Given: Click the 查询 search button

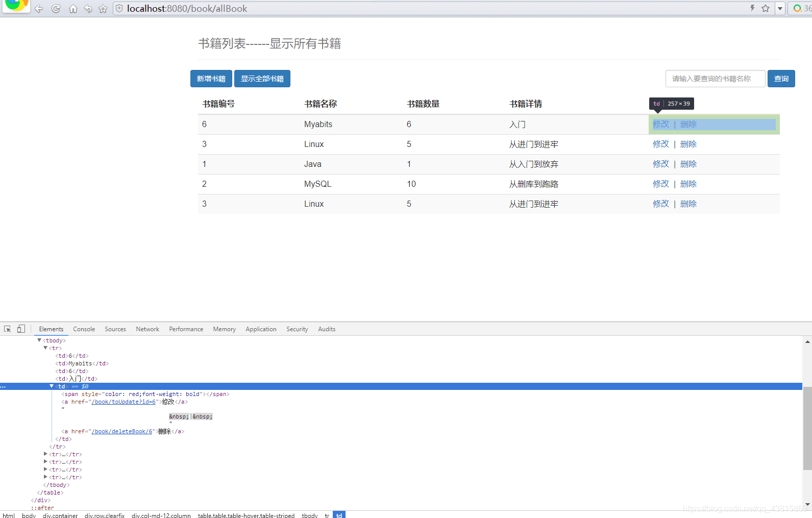Looking at the screenshot, I should click(781, 79).
